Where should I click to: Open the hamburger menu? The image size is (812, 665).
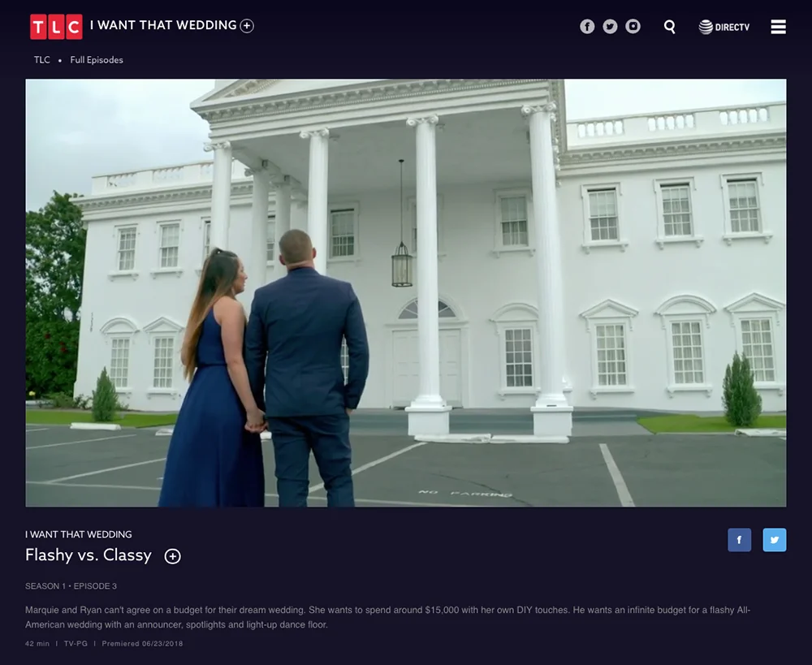778,27
